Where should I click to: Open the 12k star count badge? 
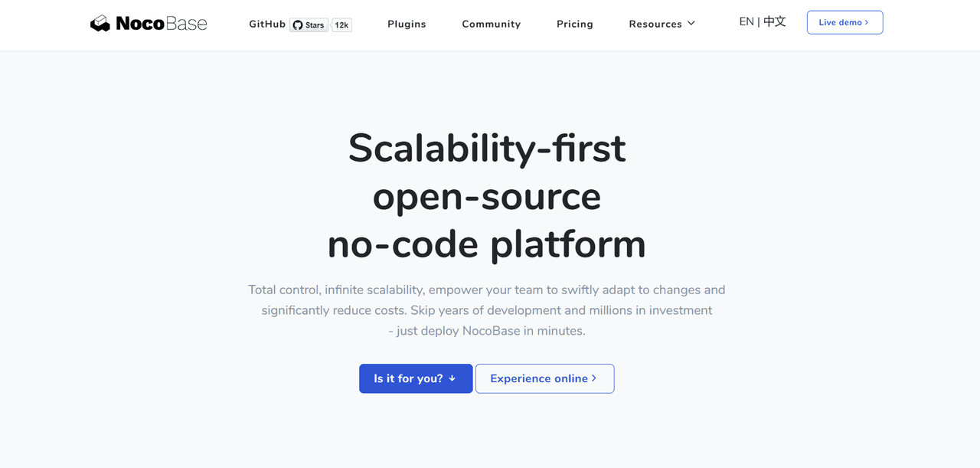point(341,25)
